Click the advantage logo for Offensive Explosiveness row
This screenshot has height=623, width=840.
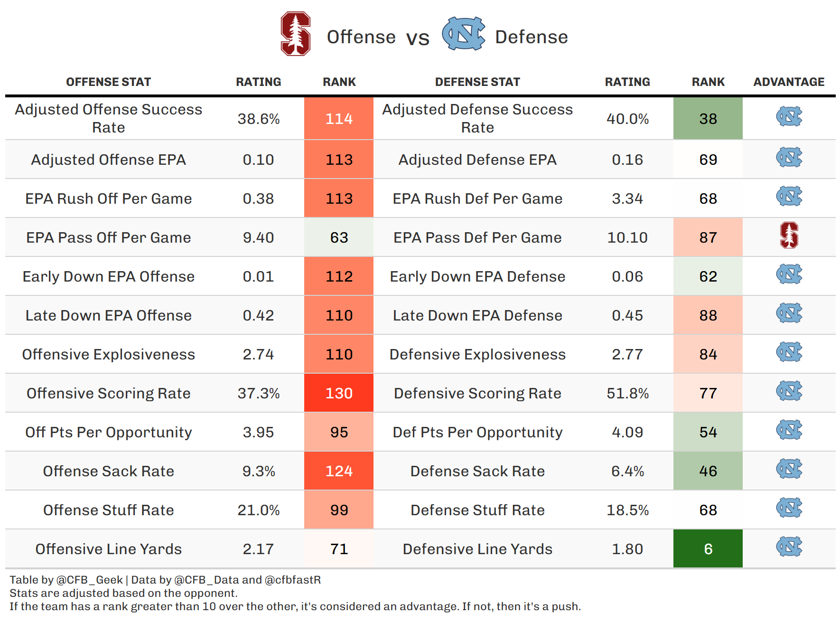(x=789, y=352)
